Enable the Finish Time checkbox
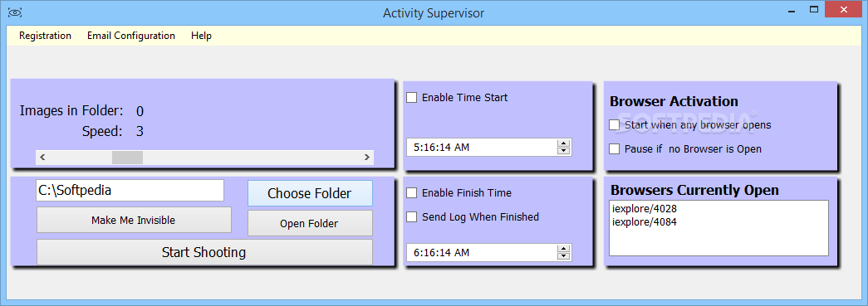 click(x=412, y=192)
